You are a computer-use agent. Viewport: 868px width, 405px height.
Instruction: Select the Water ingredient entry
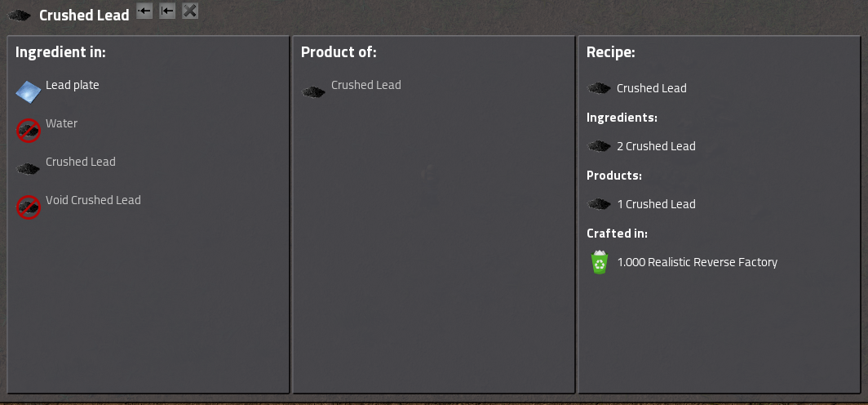62,123
